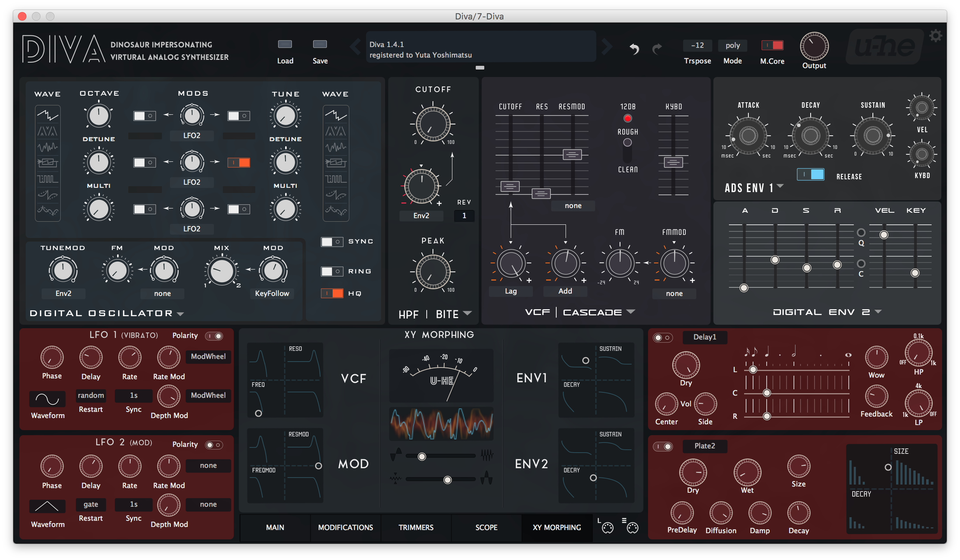The image size is (960, 560).
Task: Toggle the HQ switch off
Action: coord(332,293)
